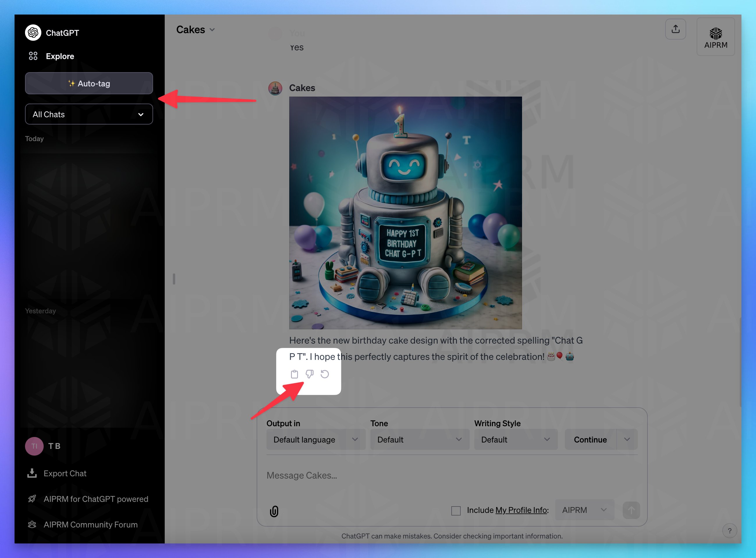Click the AIPRM extension icon

pyautogui.click(x=716, y=36)
